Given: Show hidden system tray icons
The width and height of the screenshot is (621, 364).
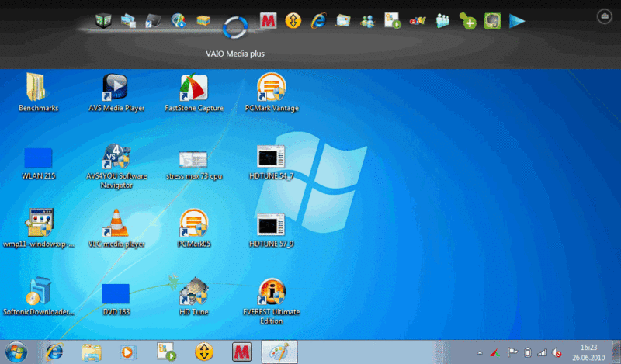Looking at the screenshot, I should [480, 352].
